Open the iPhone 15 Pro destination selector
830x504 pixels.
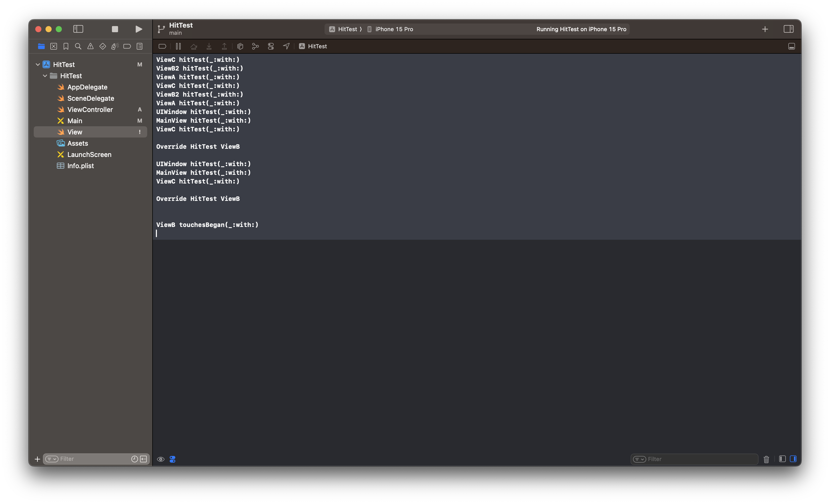[394, 29]
